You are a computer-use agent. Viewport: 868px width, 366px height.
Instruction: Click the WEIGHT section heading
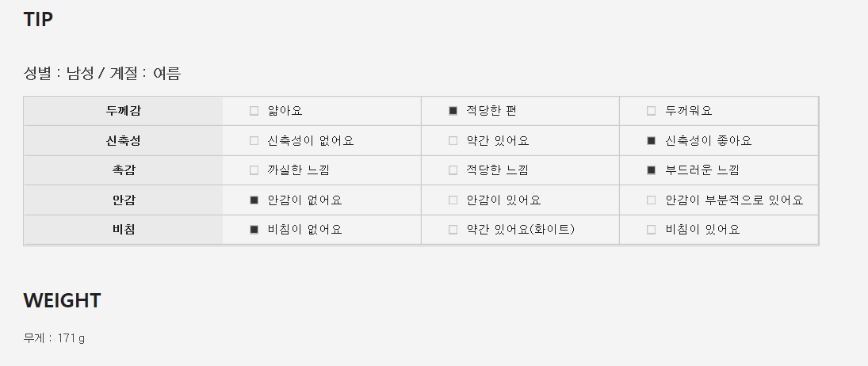pos(62,300)
